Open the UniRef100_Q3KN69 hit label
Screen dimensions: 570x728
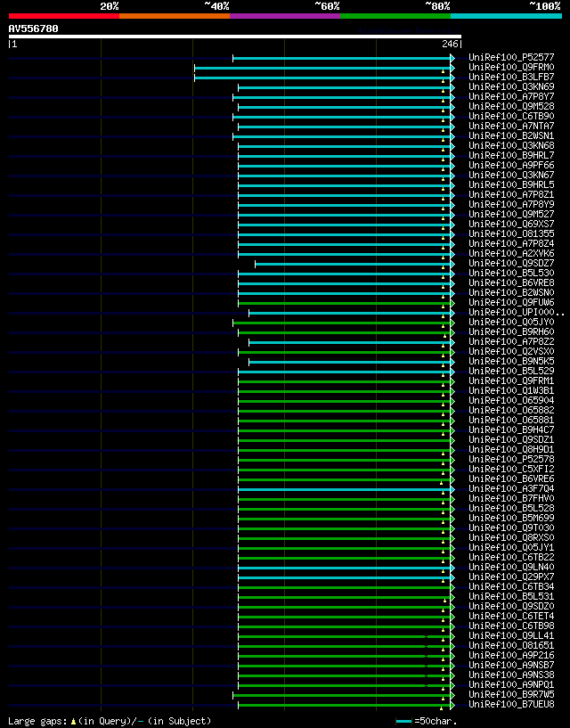click(x=511, y=86)
